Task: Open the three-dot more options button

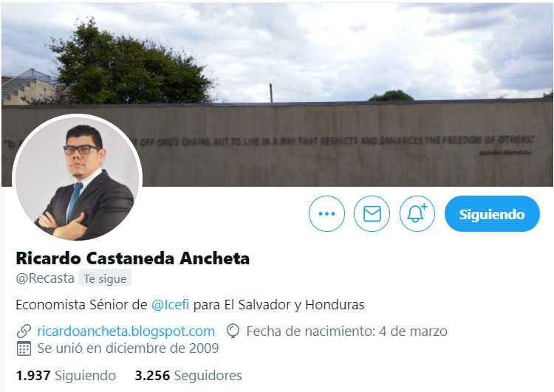Action: (x=326, y=213)
